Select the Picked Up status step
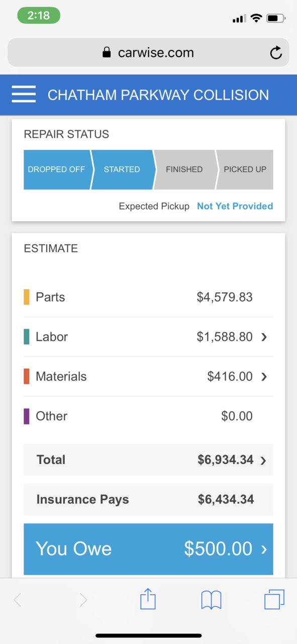Image resolution: width=297 pixels, height=644 pixels. click(245, 170)
